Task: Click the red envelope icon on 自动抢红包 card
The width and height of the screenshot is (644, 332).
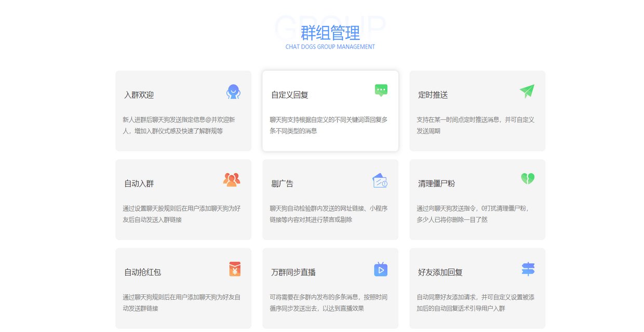Action: 233,269
